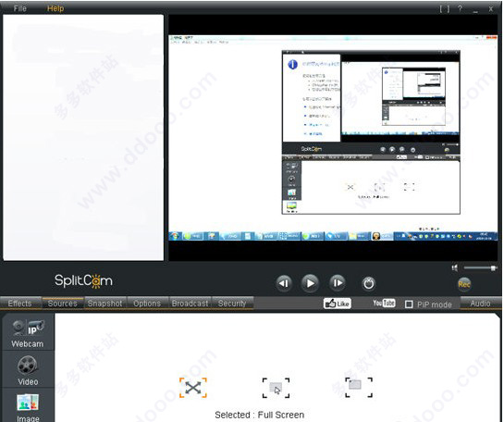Click the Play button
Viewport: 504px width, 422px height.
coord(310,283)
